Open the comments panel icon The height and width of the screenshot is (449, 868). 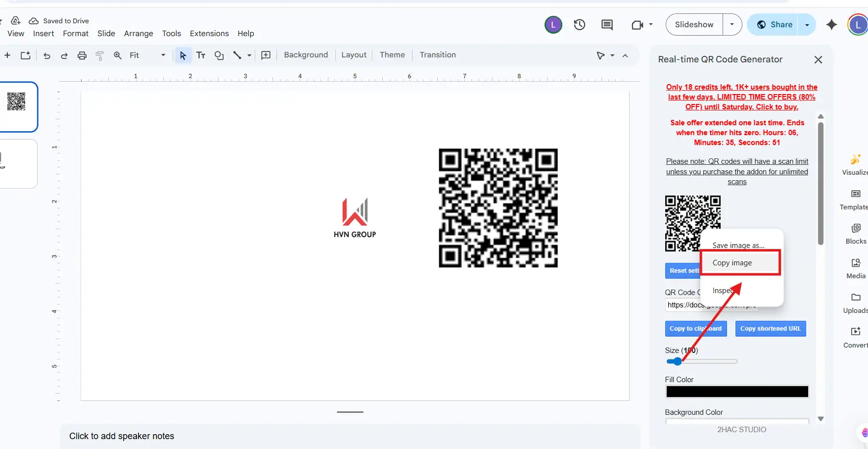click(607, 25)
